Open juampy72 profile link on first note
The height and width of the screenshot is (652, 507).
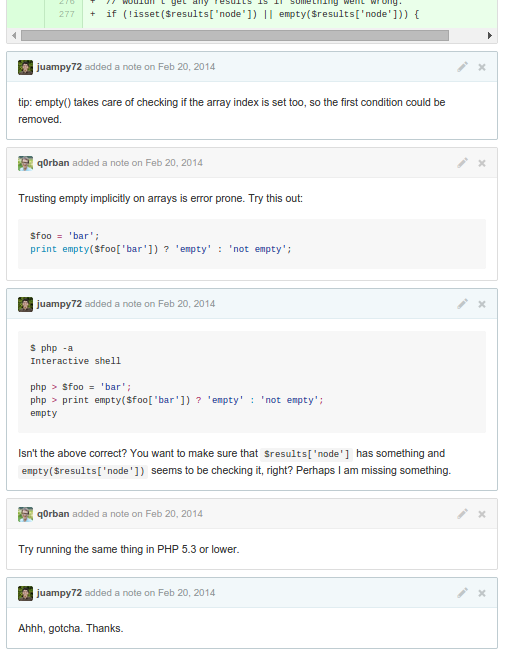(x=59, y=67)
